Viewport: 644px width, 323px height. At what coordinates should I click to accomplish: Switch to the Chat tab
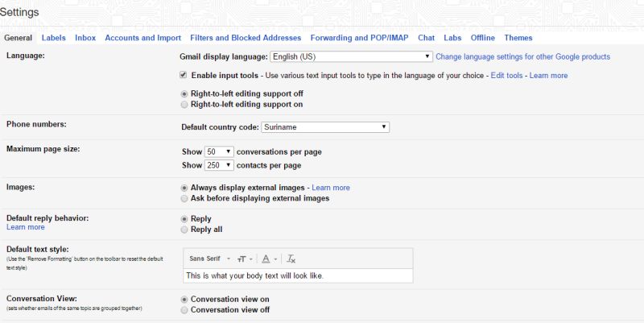point(427,38)
